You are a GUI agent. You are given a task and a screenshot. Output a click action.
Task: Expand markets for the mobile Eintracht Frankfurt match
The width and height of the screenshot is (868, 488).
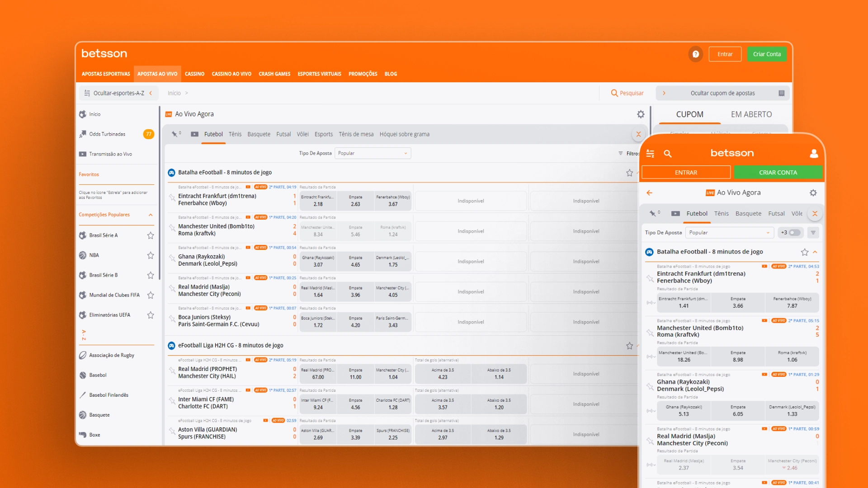[650, 303]
